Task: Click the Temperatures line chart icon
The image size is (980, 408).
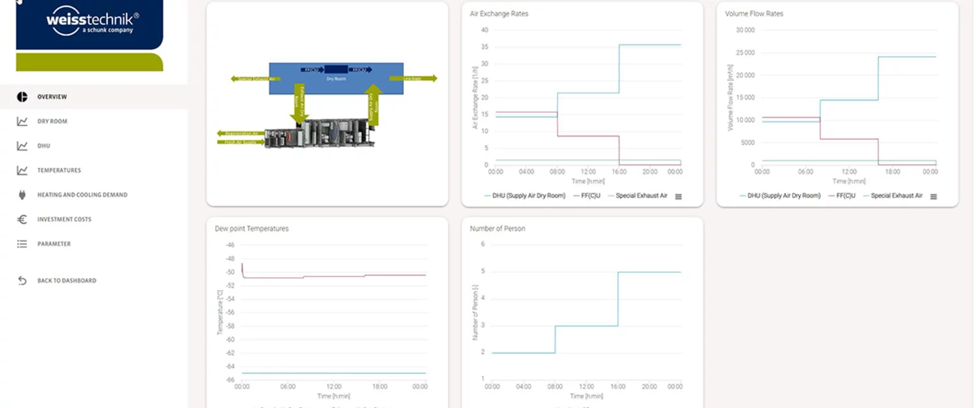Action: tap(22, 170)
